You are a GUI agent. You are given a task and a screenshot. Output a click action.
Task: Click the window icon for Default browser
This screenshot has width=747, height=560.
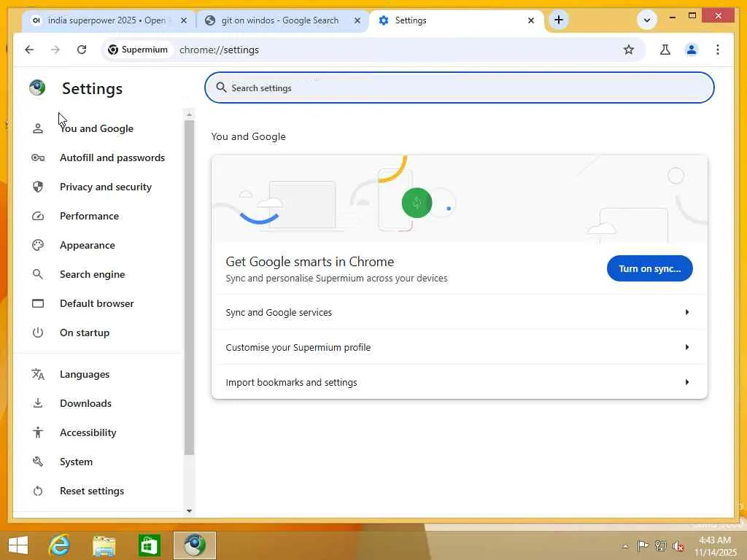pos(38,303)
